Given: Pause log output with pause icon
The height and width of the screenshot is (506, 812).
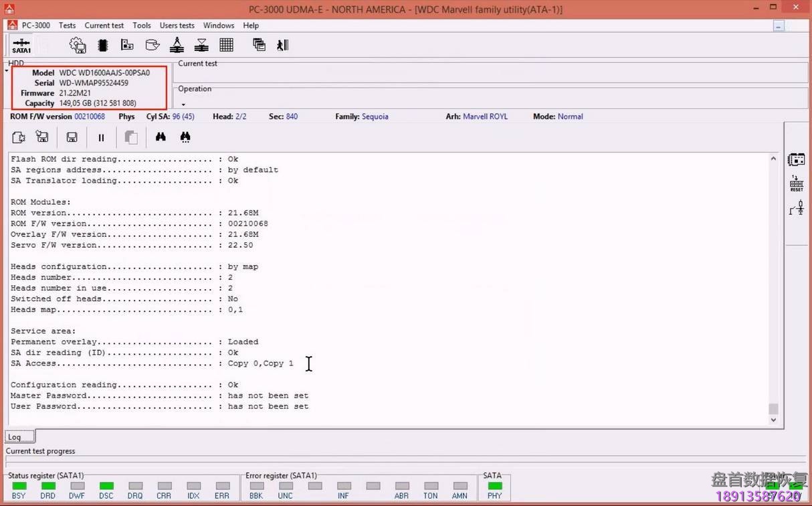Looking at the screenshot, I should (101, 137).
